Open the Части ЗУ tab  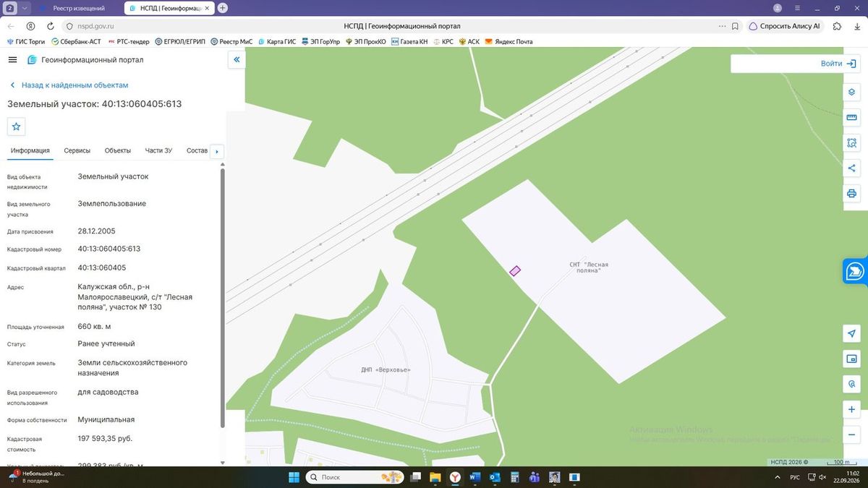point(158,150)
